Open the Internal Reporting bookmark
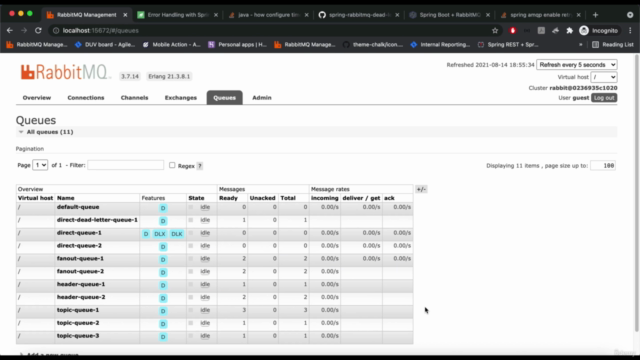Screen dimensions: 640x360 coord(440,44)
